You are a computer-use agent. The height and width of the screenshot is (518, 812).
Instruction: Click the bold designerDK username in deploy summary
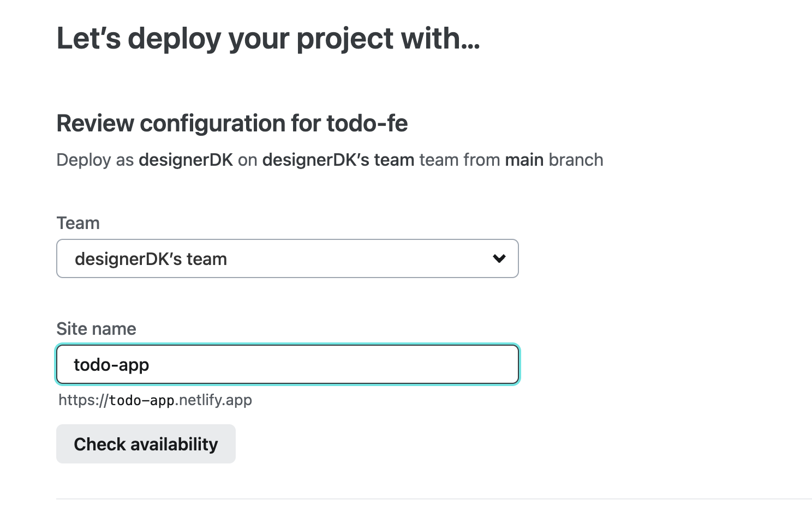tap(186, 160)
